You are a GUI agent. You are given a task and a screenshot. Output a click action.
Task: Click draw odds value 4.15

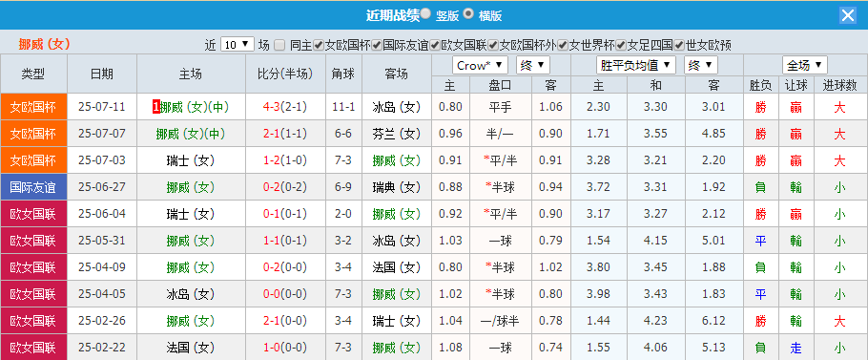pyautogui.click(x=656, y=241)
